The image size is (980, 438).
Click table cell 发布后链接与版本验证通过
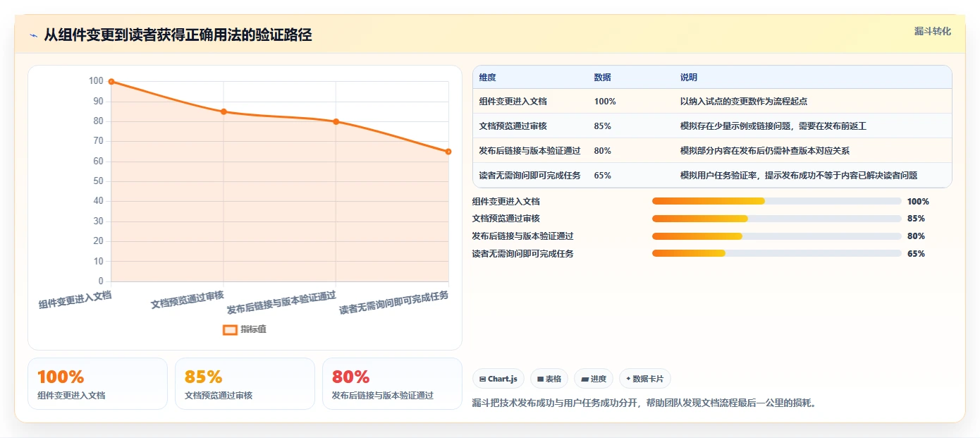pos(529,151)
